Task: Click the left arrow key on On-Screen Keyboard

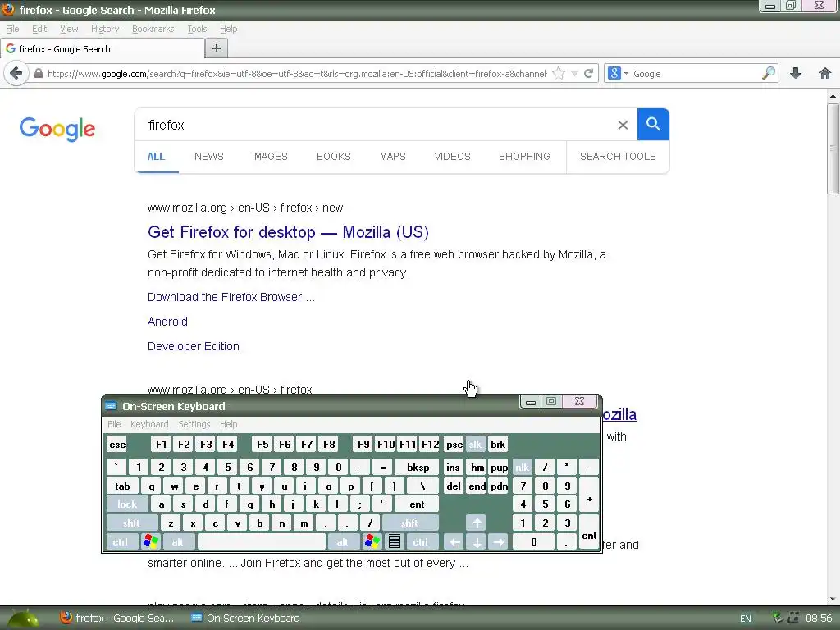Action: click(x=454, y=541)
